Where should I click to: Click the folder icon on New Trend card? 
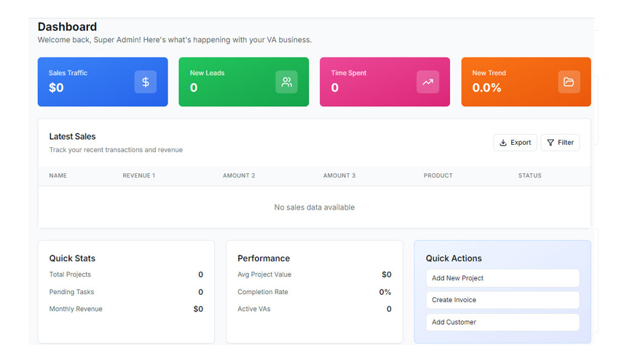pyautogui.click(x=569, y=82)
